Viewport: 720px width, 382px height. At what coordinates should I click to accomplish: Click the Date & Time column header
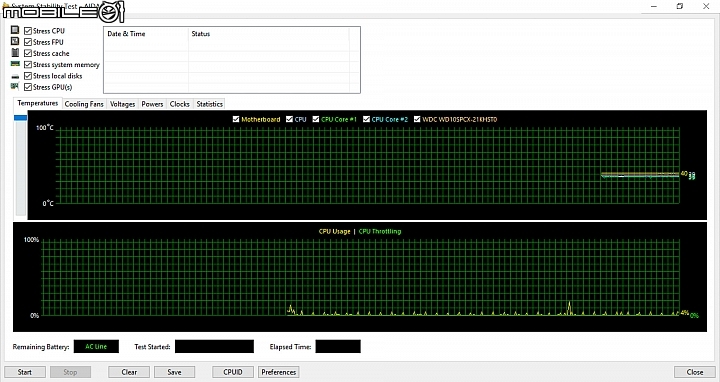click(146, 34)
